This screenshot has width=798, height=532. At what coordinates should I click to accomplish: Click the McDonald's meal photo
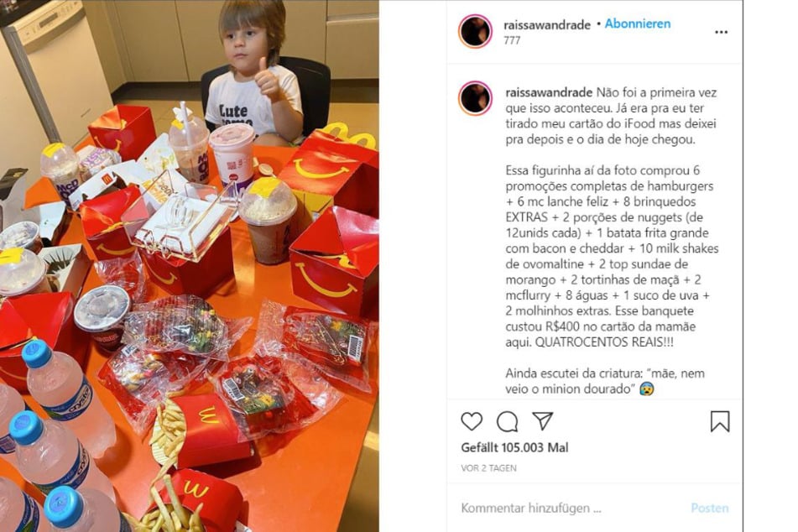(190, 266)
